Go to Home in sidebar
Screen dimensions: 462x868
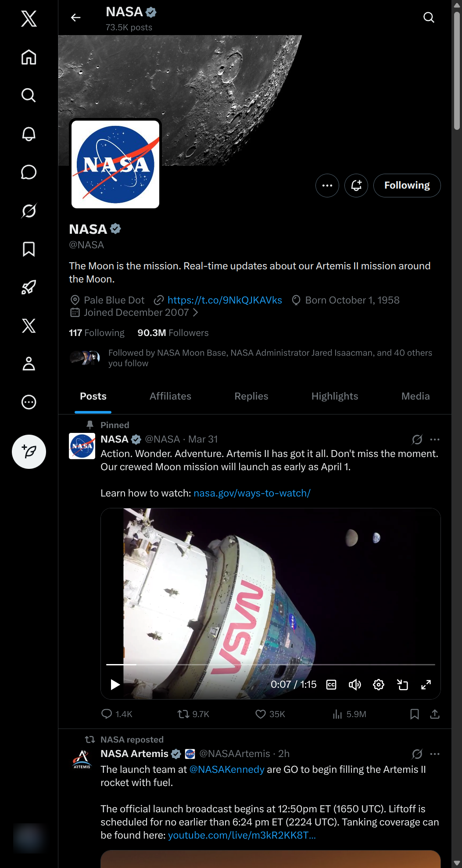(29, 57)
